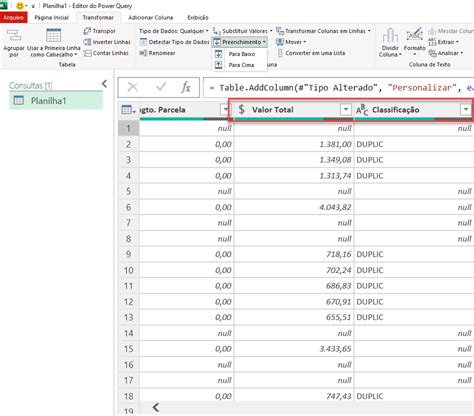Select the Transpor tool
This screenshot has height=416, width=474.
click(99, 31)
